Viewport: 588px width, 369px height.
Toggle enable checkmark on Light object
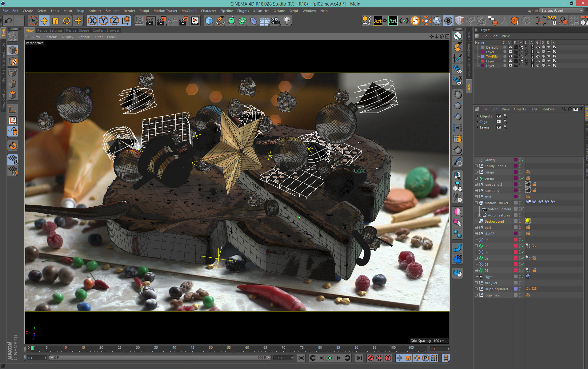coord(522,277)
